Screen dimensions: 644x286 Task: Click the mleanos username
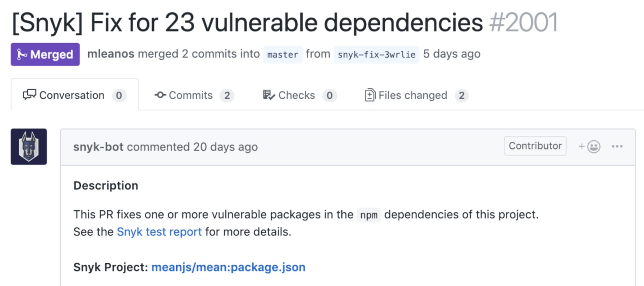click(x=111, y=54)
